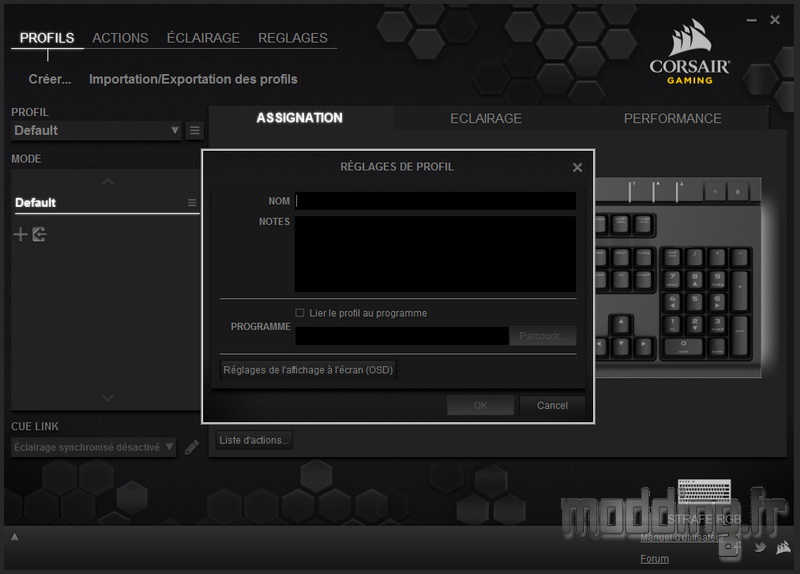Viewport: 800px width, 574px height.
Task: Tick Lier le profil au programme checkbox
Action: [x=299, y=313]
